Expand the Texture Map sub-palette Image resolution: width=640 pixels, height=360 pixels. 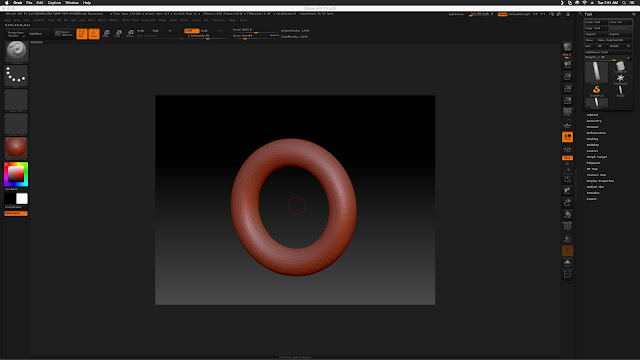pyautogui.click(x=596, y=175)
